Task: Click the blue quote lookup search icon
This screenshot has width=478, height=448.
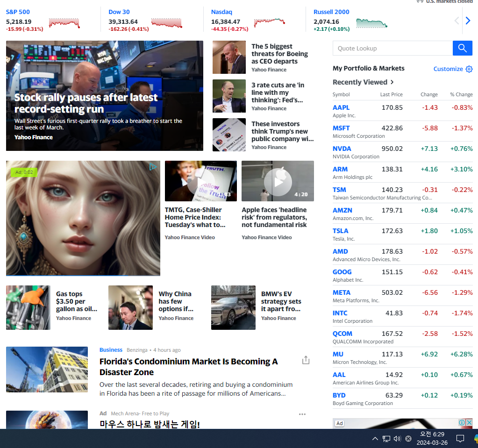Action: pyautogui.click(x=462, y=48)
